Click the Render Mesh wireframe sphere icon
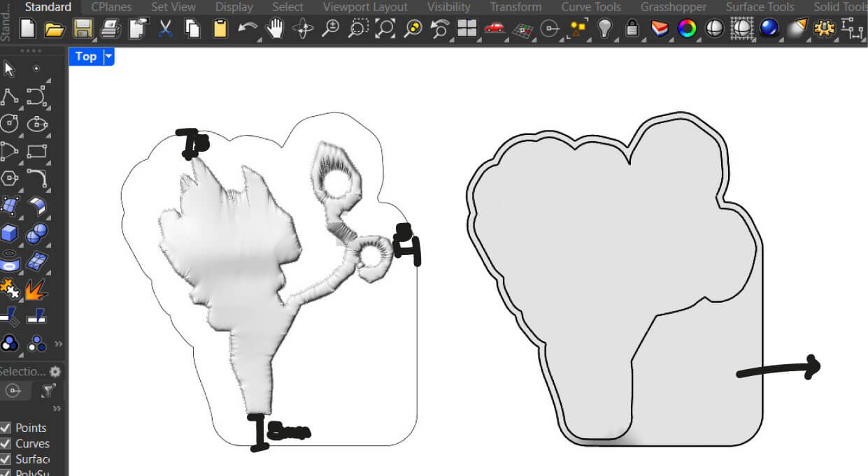Image resolution: width=868 pixels, height=476 pixels. [741, 29]
